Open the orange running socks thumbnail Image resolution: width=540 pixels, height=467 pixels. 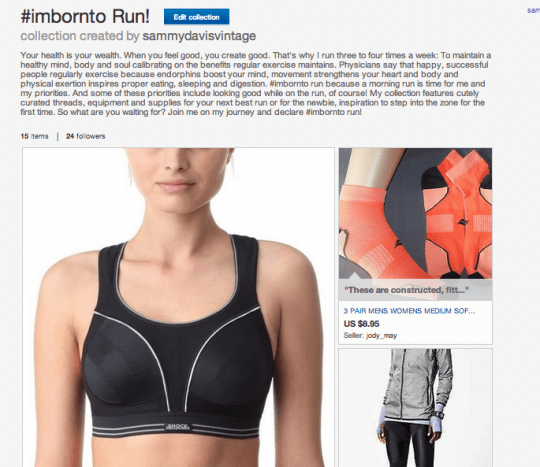pyautogui.click(x=415, y=214)
